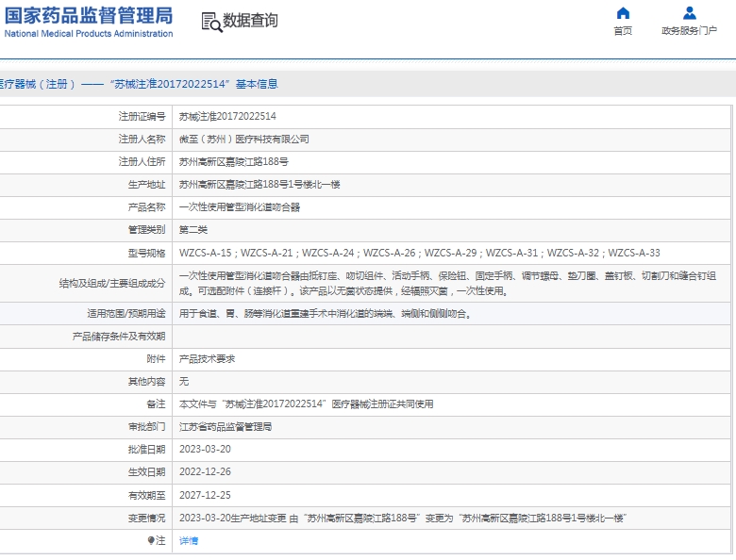Click the home (首页) house icon
Screen dimensions: 736x560
click(x=623, y=13)
